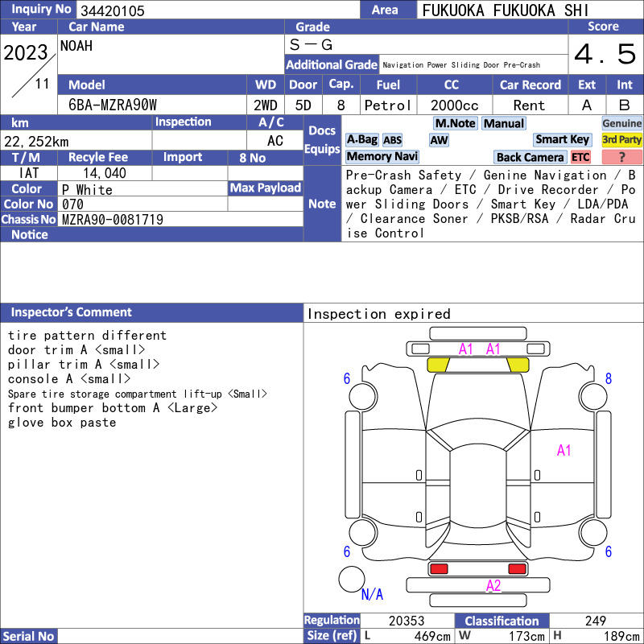Image resolution: width=644 pixels, height=644 pixels.
Task: Click the interior grade B value
Action: (x=625, y=105)
